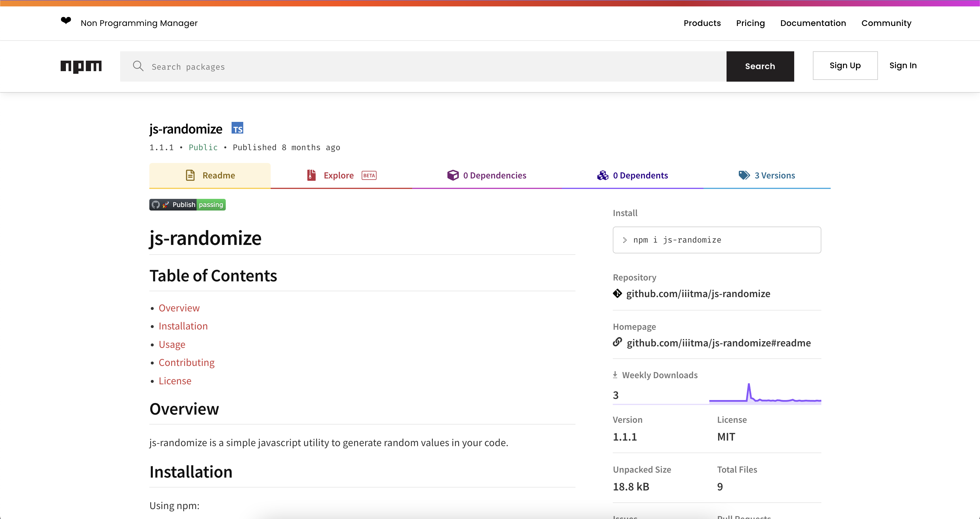Click the GitHub Publish passing badge
Viewport: 980px width, 519px height.
187,205
